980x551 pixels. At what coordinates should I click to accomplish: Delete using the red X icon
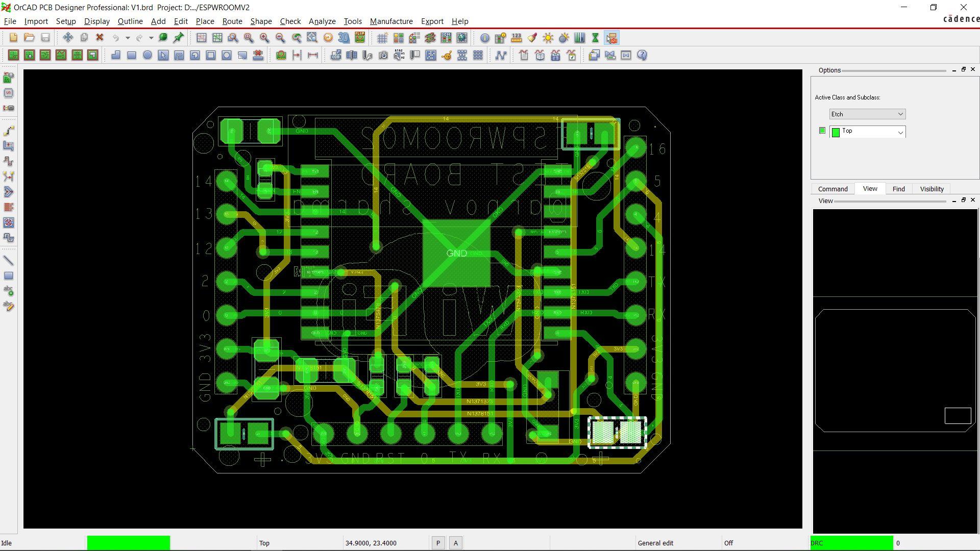100,38
